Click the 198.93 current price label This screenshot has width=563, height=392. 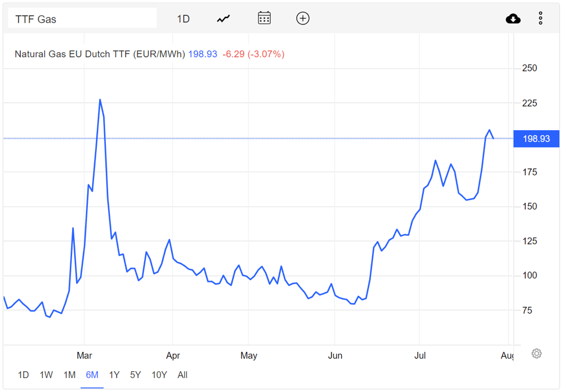[x=536, y=139]
